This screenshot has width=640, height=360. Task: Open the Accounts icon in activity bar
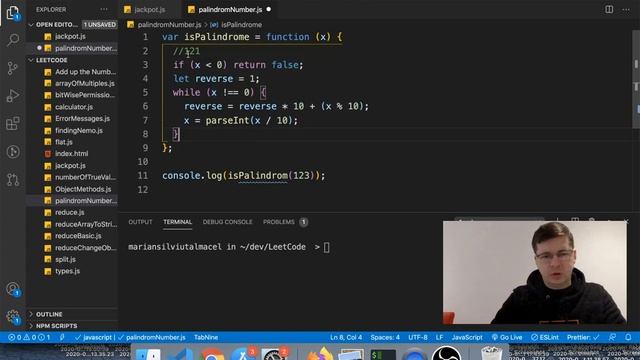(x=13, y=289)
